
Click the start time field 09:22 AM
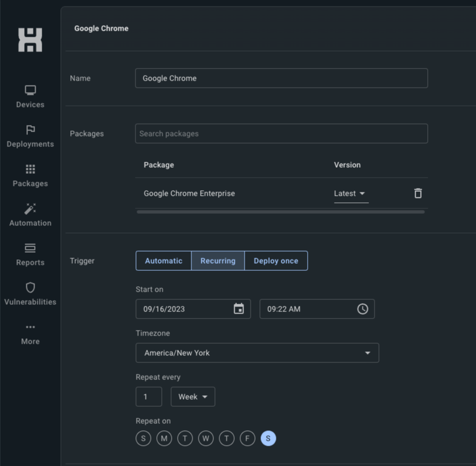click(317, 309)
